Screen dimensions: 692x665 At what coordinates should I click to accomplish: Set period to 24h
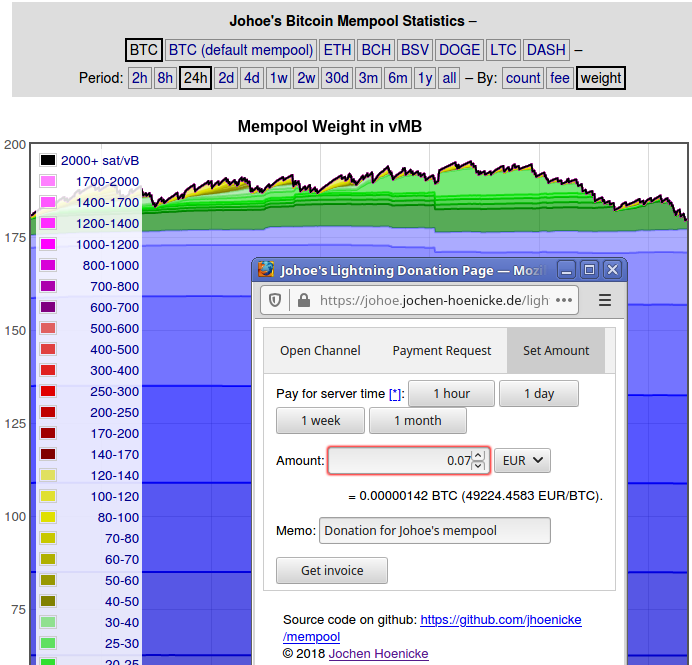tap(195, 78)
